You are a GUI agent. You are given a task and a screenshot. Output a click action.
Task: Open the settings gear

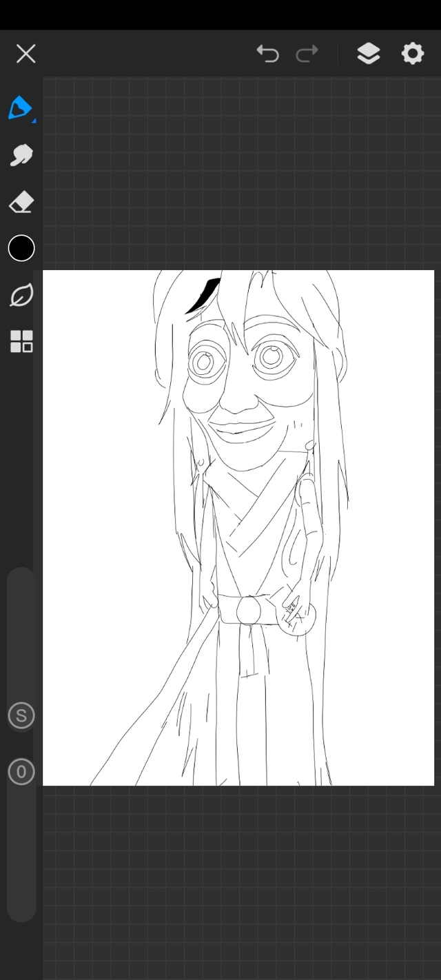point(412,54)
